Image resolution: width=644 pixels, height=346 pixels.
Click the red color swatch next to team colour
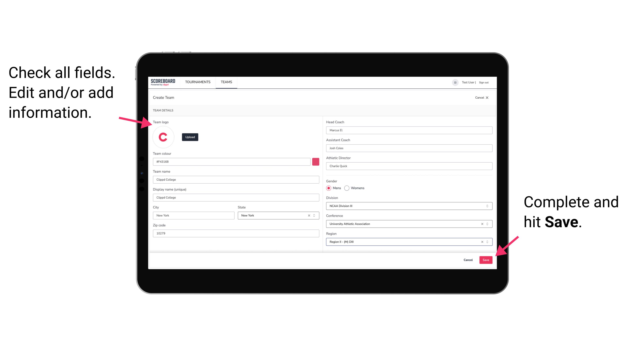tap(316, 161)
